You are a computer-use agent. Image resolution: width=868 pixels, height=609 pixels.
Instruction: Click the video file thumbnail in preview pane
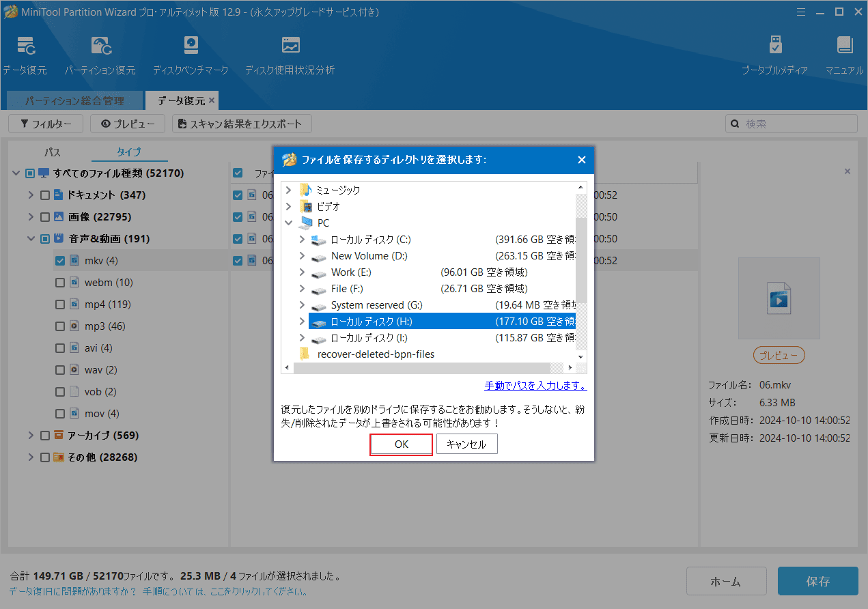tap(779, 298)
